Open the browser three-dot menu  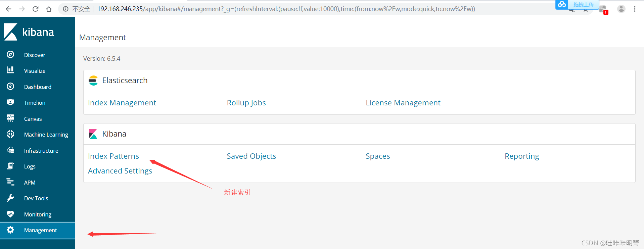pyautogui.click(x=635, y=9)
